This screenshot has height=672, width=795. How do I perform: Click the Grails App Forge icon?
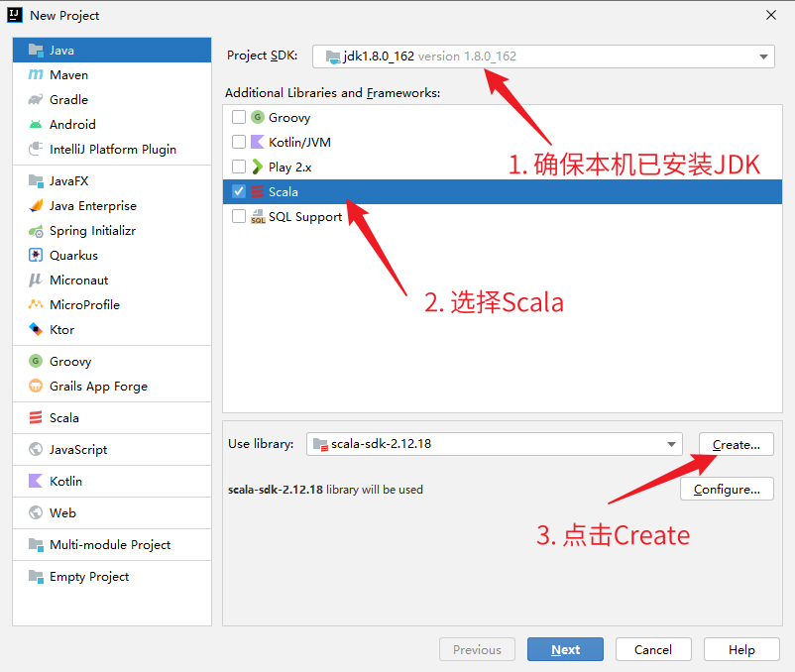36,387
